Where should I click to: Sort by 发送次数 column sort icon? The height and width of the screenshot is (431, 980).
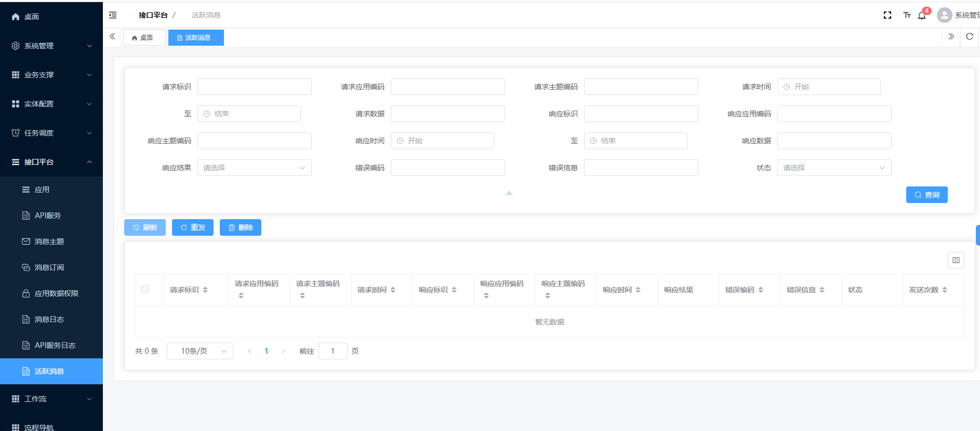click(x=945, y=290)
